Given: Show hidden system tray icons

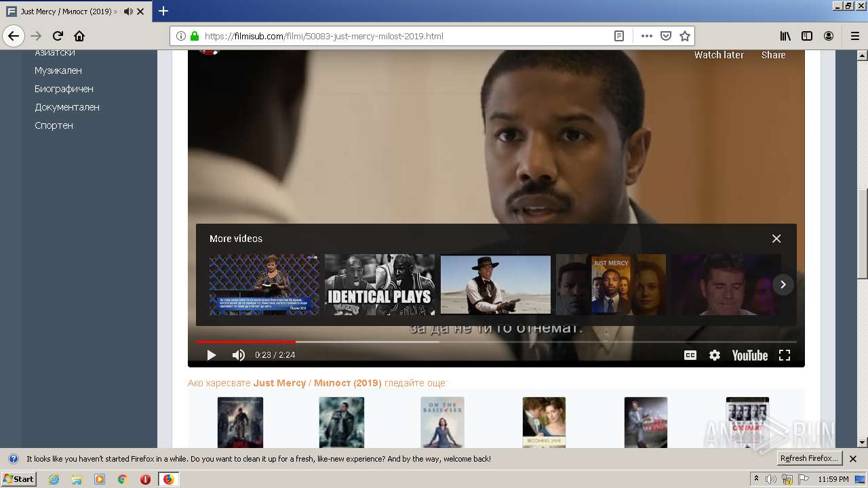Looking at the screenshot, I should (756, 479).
